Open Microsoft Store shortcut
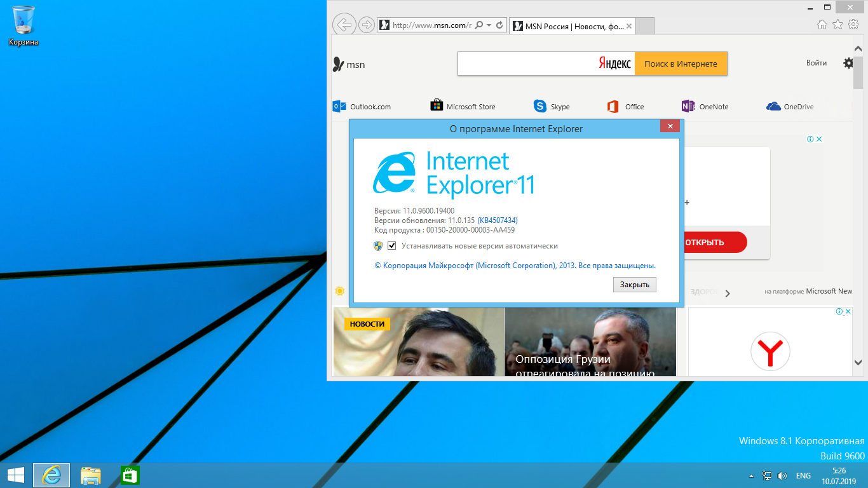 coord(463,106)
